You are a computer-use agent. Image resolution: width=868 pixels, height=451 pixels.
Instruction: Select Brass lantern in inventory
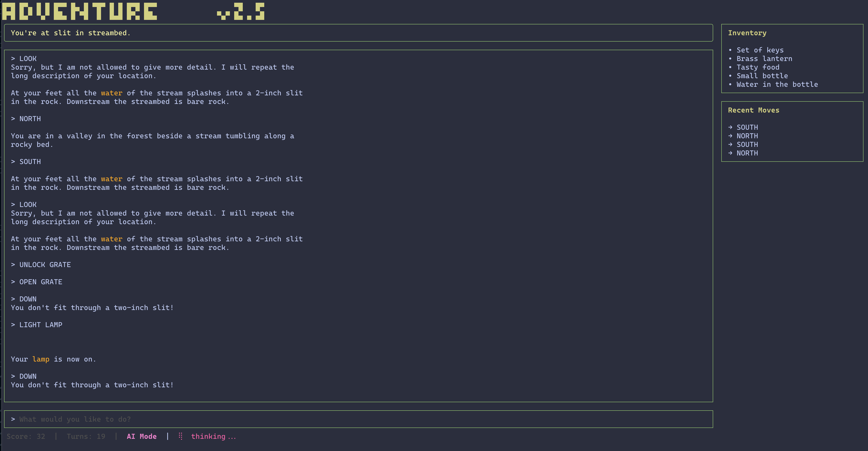pyautogui.click(x=764, y=59)
